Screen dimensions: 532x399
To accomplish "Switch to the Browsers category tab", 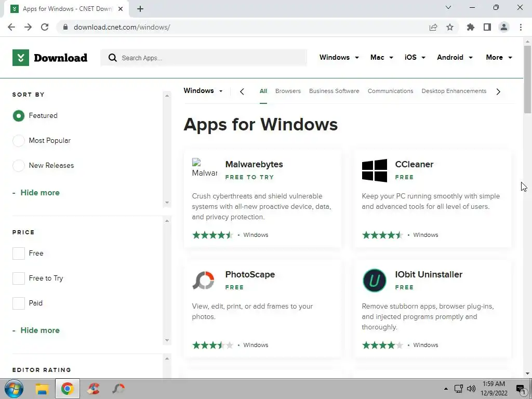I will point(288,91).
